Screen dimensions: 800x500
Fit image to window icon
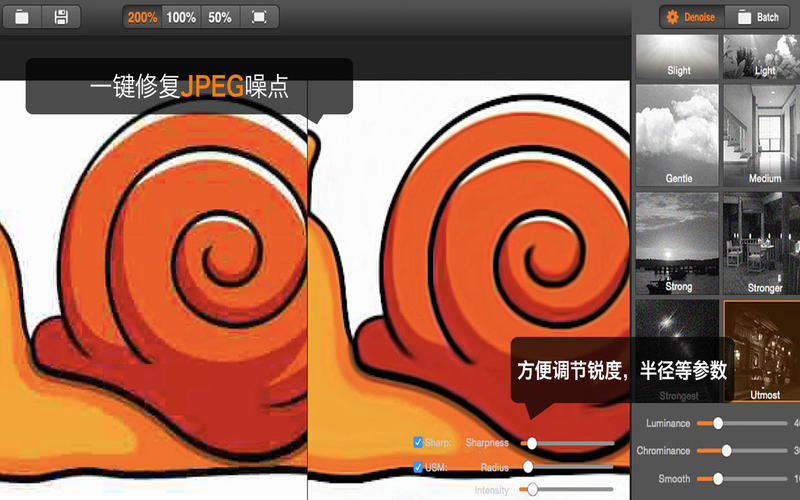tap(259, 17)
